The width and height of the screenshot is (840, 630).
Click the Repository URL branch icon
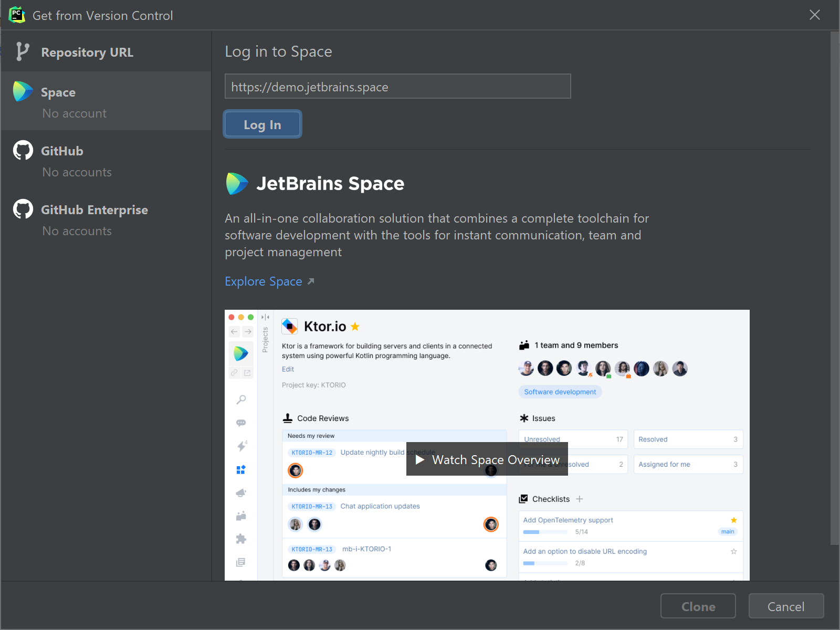[22, 52]
